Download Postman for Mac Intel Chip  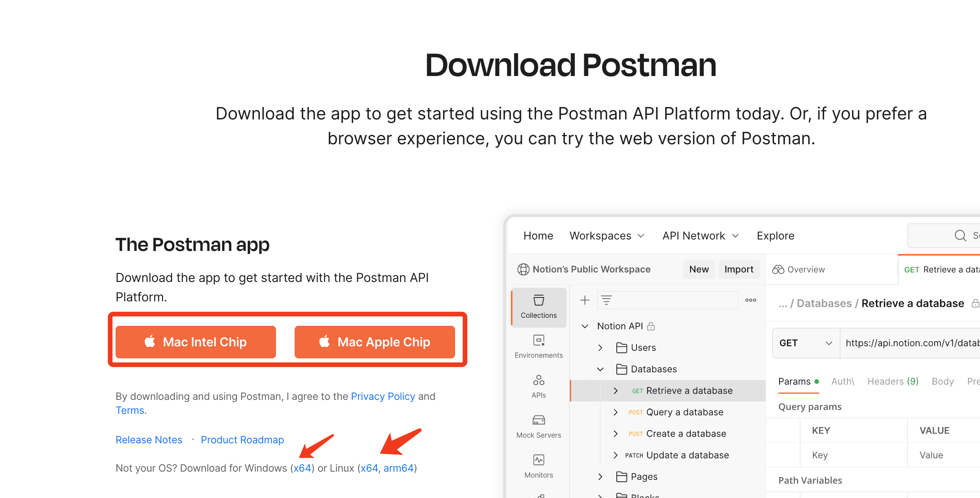pos(196,342)
